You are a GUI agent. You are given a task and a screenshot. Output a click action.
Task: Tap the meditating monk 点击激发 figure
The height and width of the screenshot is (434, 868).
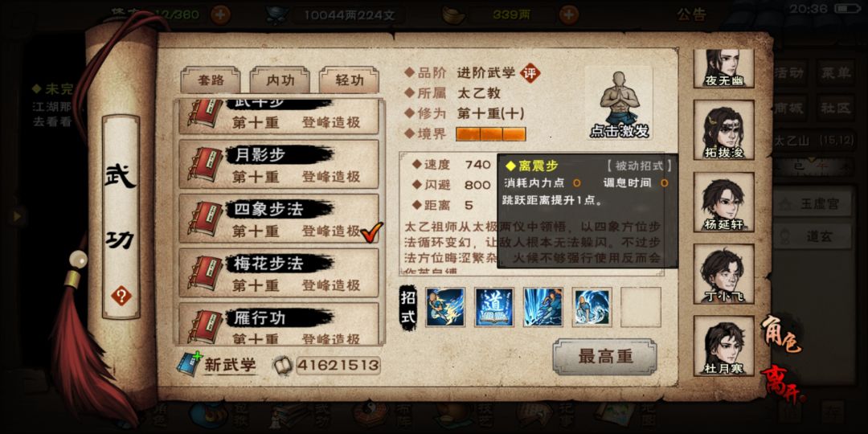619,103
